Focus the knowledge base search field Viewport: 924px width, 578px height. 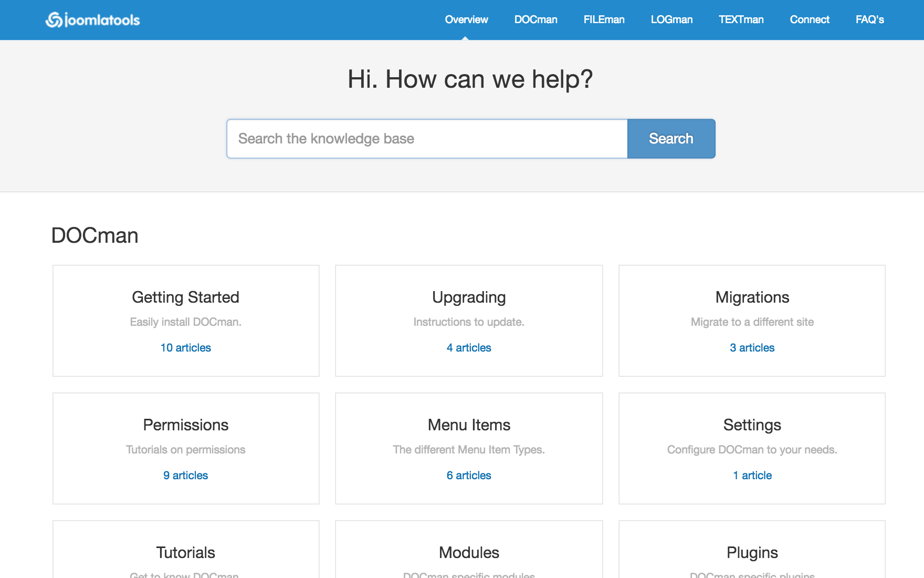pyautogui.click(x=427, y=139)
